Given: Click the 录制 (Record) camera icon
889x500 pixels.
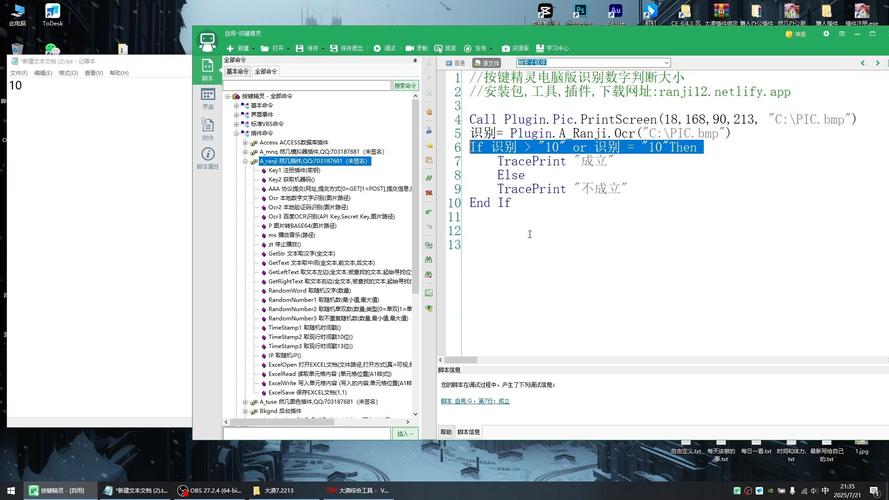Looking at the screenshot, I should coord(409,49).
